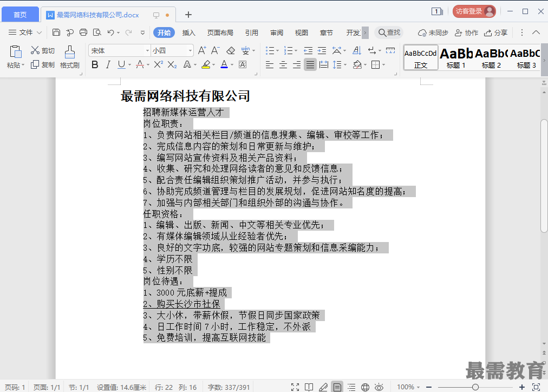The image size is (548, 392).
Task: Switch to web layout globe icon
Action: [x=365, y=387]
